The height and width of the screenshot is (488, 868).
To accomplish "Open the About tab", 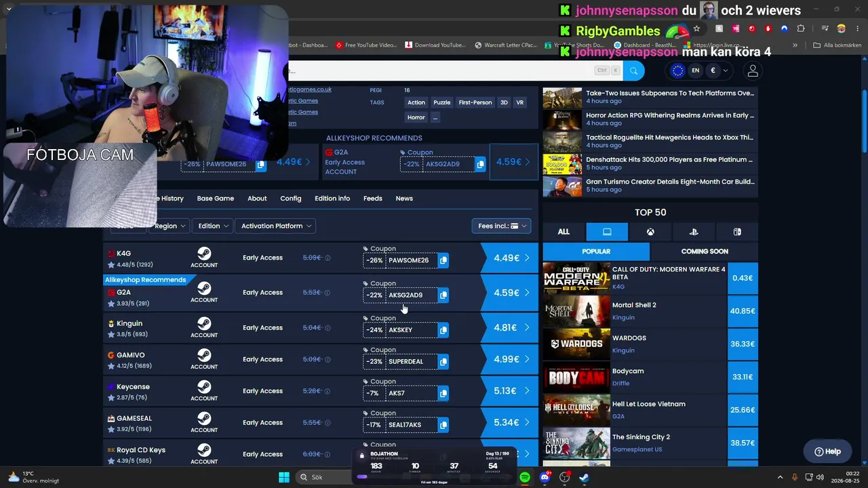I will pos(257,199).
